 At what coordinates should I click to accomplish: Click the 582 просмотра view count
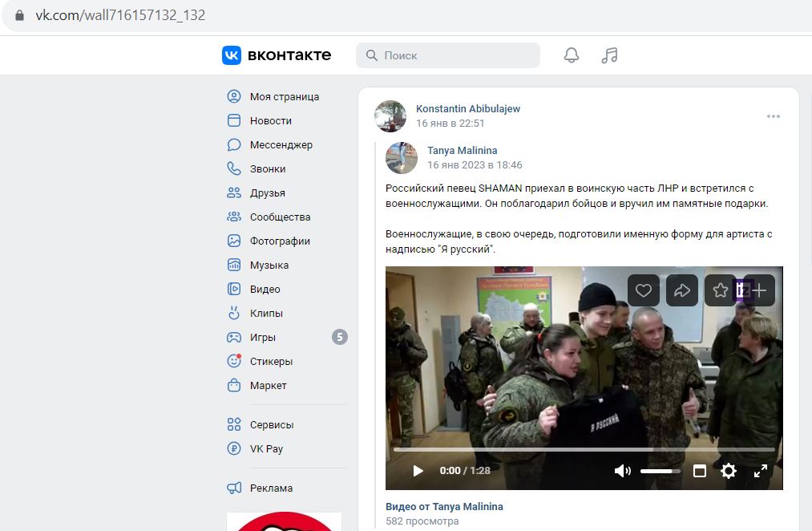[x=422, y=521]
